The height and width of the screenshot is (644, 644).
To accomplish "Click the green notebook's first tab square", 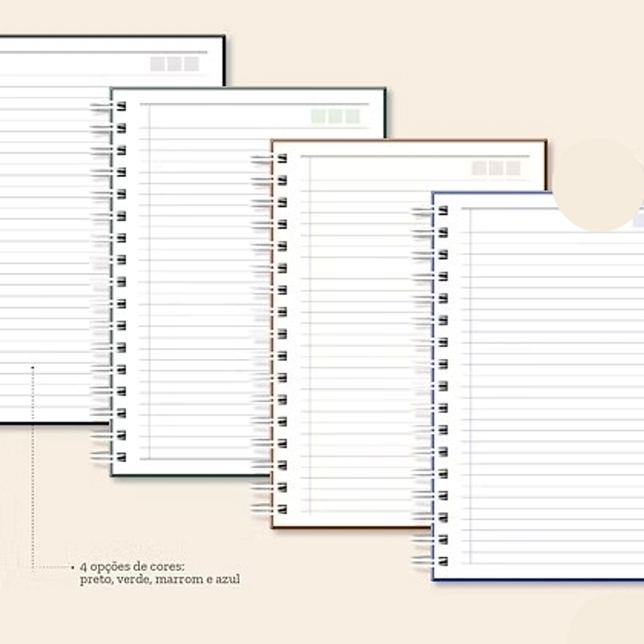I will [318, 117].
